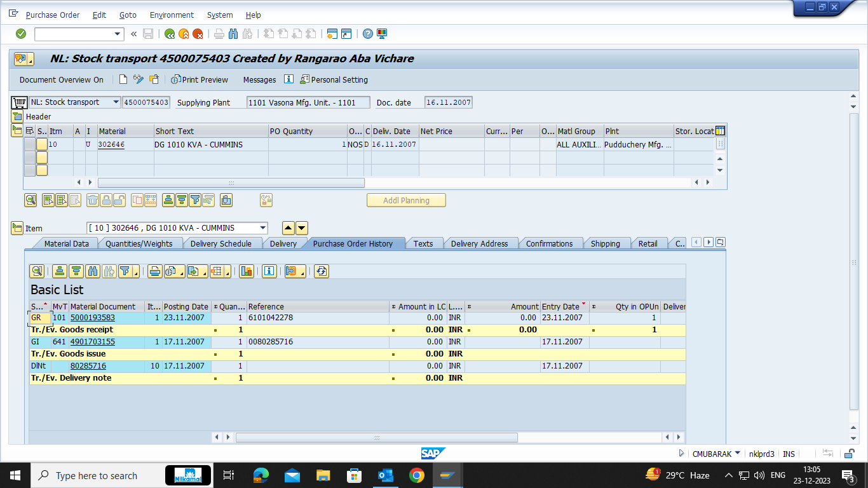Open Google Chrome from the taskbar
Image resolution: width=868 pixels, height=488 pixels.
[416, 475]
